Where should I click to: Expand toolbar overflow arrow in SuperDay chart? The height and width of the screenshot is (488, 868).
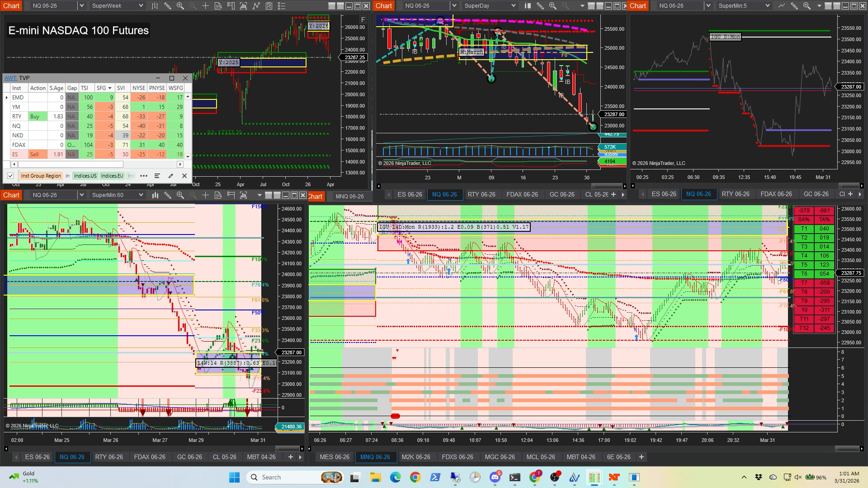click(582, 6)
